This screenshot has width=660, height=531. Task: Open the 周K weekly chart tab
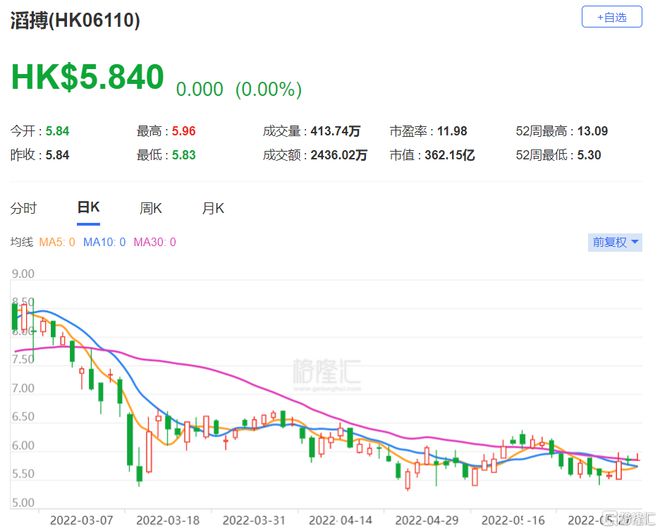click(x=151, y=208)
